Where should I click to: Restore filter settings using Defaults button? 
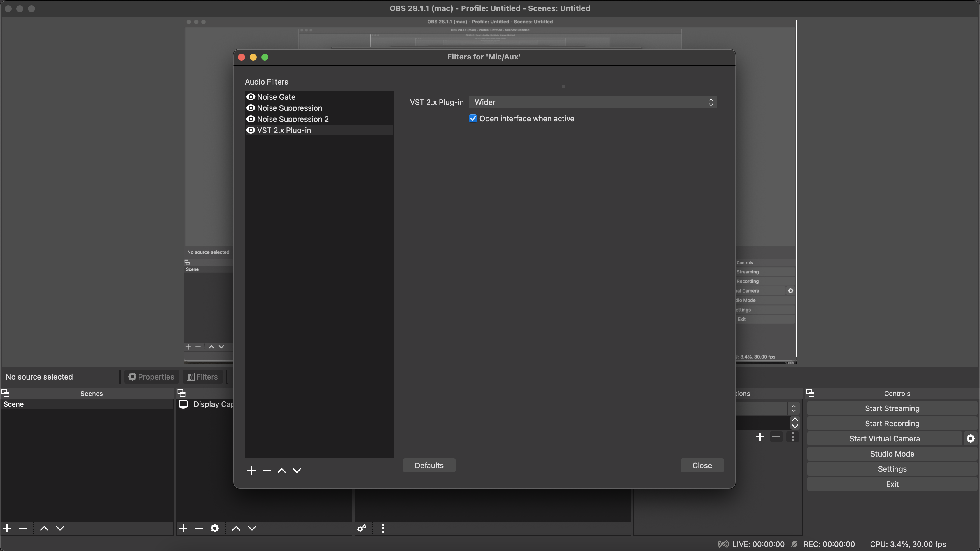point(429,466)
